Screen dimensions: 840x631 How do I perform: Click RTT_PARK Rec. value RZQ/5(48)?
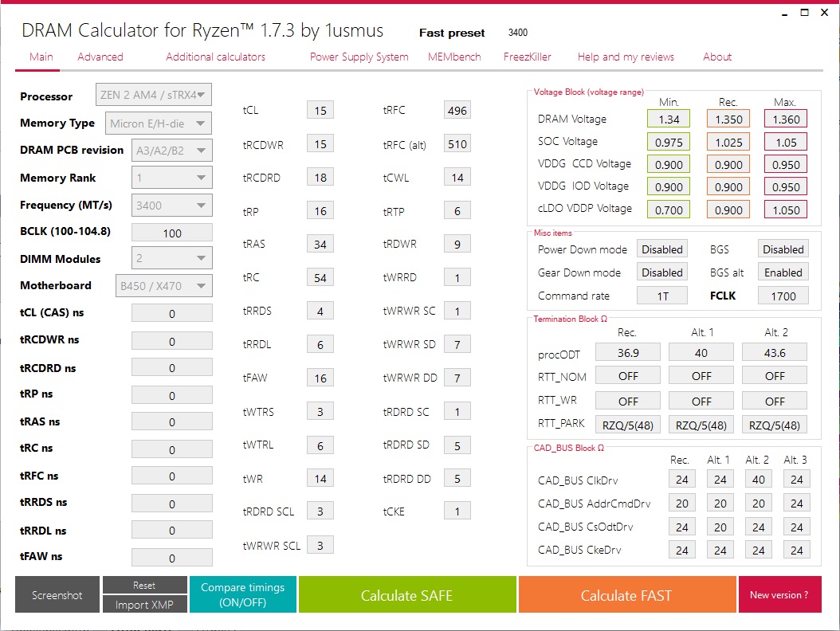pyautogui.click(x=628, y=425)
